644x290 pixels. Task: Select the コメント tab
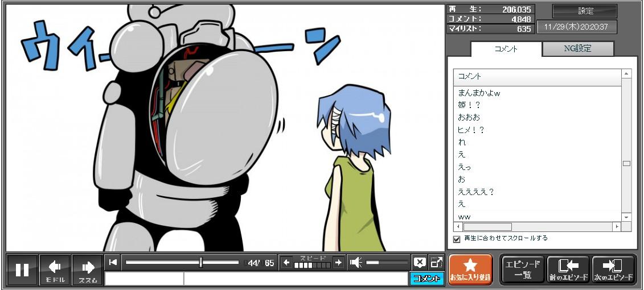click(506, 49)
